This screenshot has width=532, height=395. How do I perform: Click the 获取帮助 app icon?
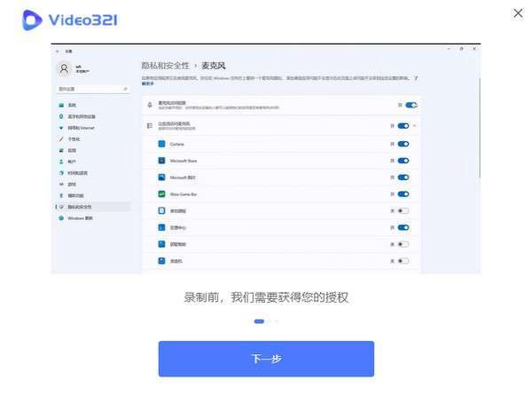(x=162, y=244)
